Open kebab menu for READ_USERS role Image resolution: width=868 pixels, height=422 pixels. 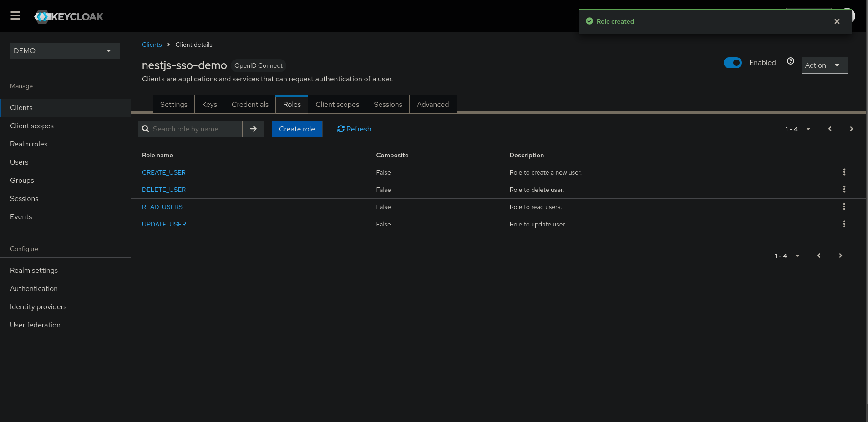pyautogui.click(x=844, y=207)
